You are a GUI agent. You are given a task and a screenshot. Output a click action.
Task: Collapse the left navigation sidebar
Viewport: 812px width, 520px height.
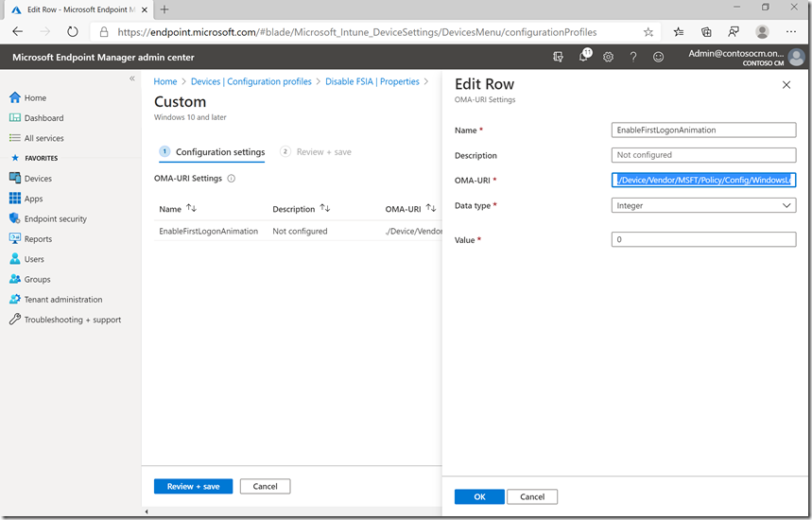click(132, 78)
